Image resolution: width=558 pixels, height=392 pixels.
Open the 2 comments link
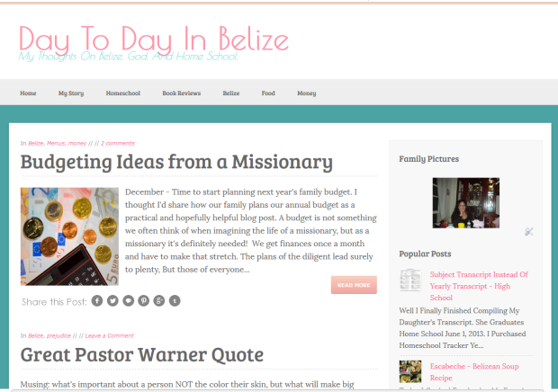tap(118, 143)
